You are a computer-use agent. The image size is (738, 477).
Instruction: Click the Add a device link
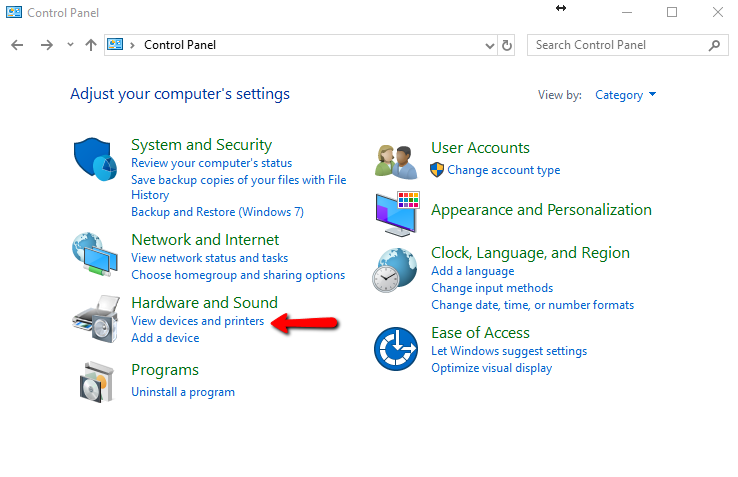click(x=165, y=338)
